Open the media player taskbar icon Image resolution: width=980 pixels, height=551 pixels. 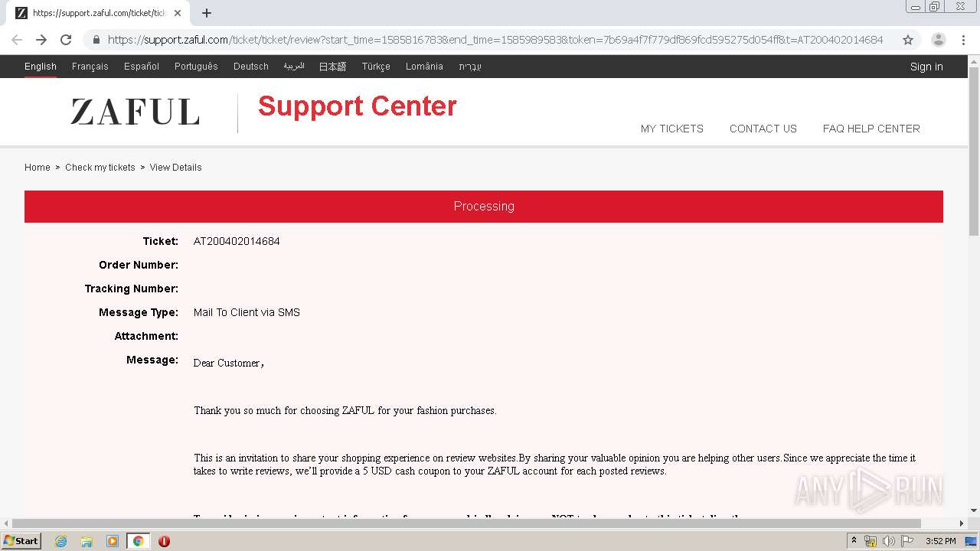[113, 541]
